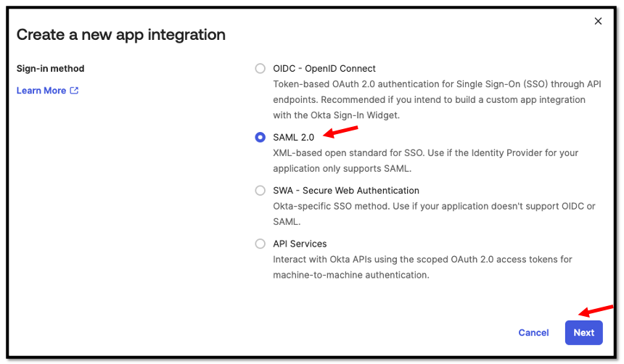Select the OIDC - OpenID Connect radio button
Viewport: 624px width, 364px height.
260,69
